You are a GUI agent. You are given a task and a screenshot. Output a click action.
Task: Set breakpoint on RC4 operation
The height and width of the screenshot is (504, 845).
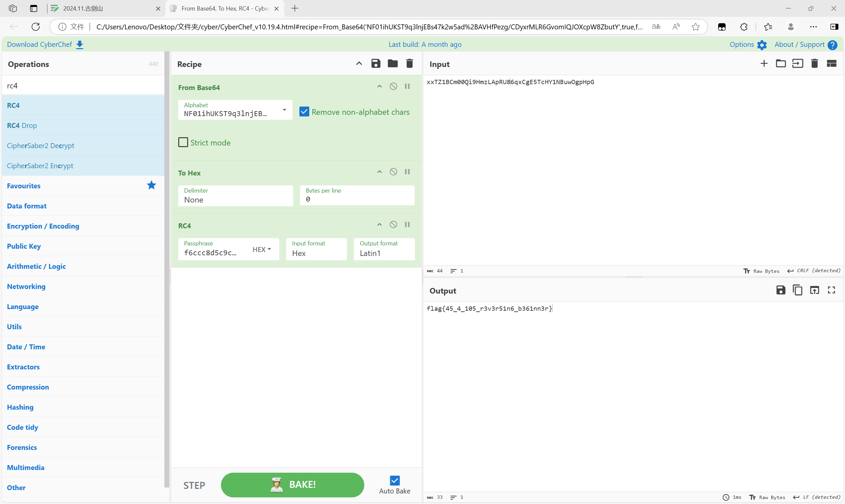[x=407, y=225]
